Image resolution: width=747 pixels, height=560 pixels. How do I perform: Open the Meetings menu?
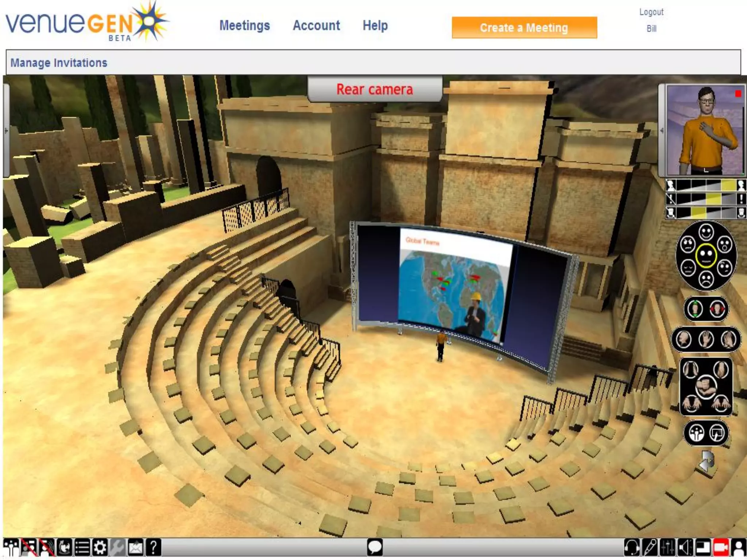pos(245,26)
